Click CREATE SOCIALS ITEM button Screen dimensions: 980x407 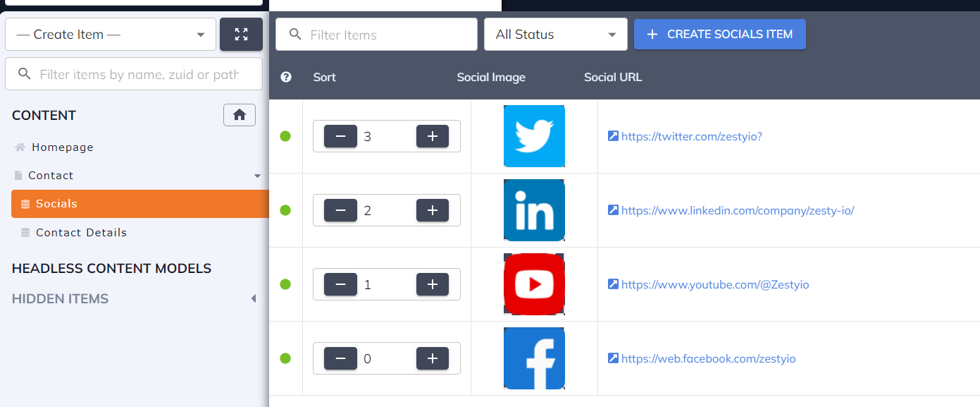(720, 34)
